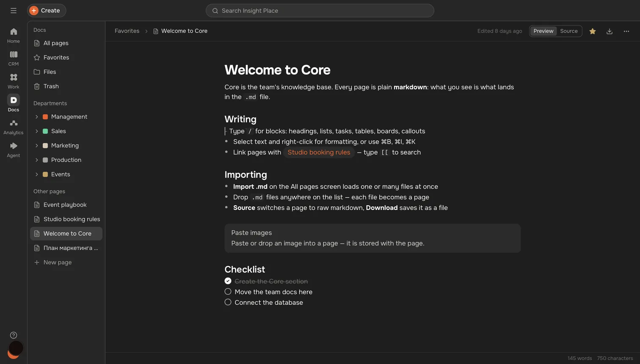Check 'Connect the database' task
640x364 pixels.
228,302
